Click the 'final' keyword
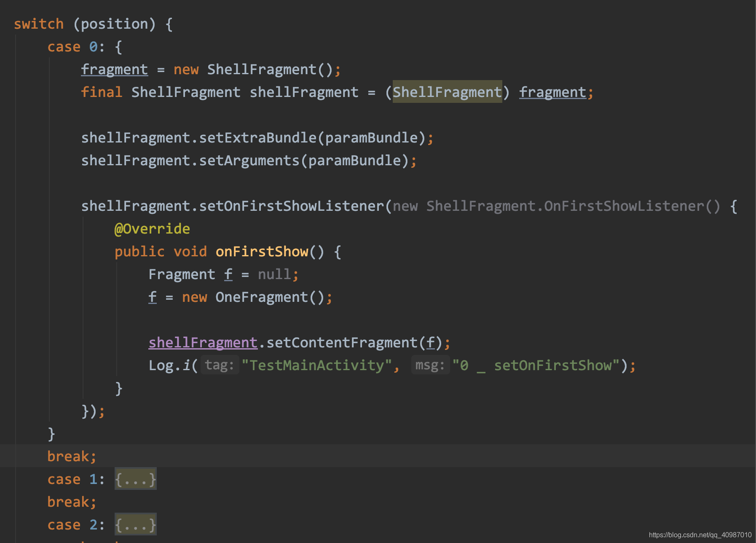Screen dimensions: 756x543 pos(102,92)
